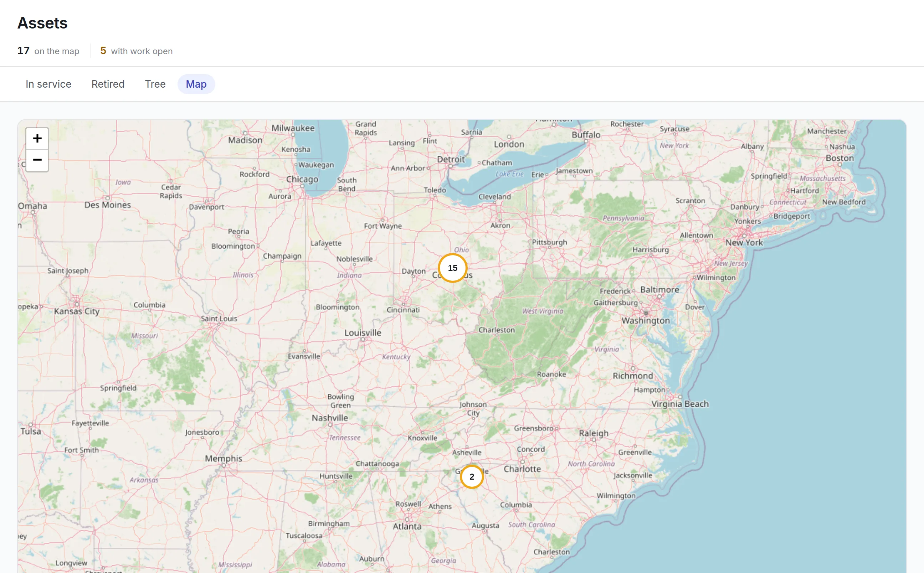Open the 2 asset cluster near Greenville

pos(472,477)
